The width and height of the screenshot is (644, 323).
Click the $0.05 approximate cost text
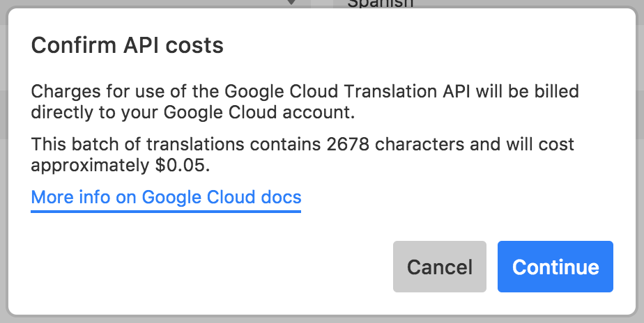(183, 166)
